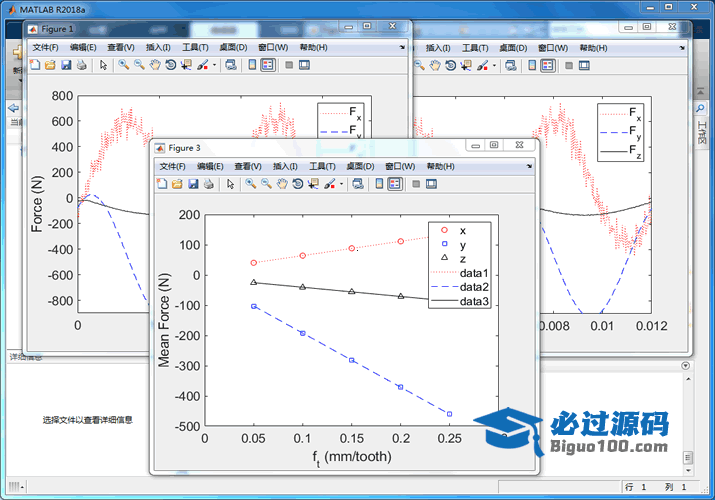Activate Zoom In tool in Figure 1
The image size is (715, 500).
(124, 65)
